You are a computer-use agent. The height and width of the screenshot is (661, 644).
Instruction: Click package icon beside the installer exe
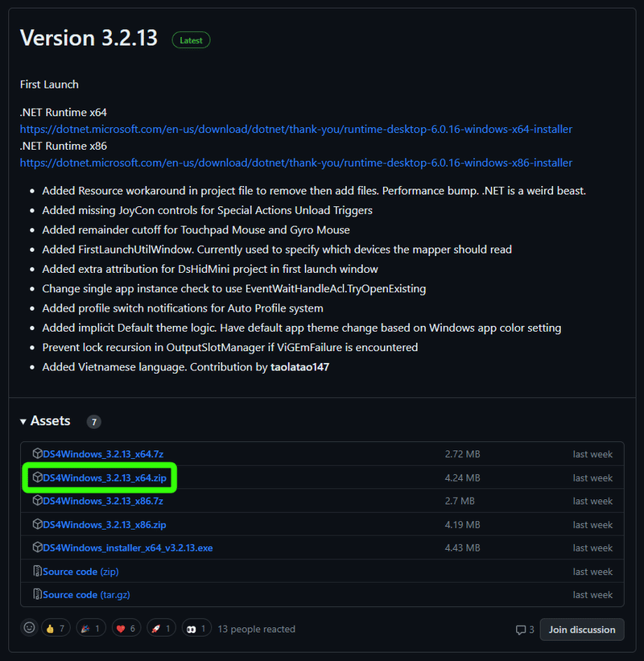pyautogui.click(x=37, y=547)
